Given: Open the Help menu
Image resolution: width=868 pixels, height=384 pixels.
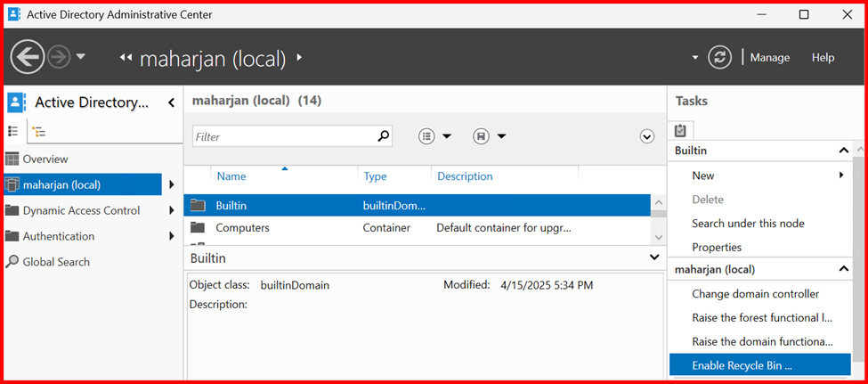Looking at the screenshot, I should click(823, 57).
